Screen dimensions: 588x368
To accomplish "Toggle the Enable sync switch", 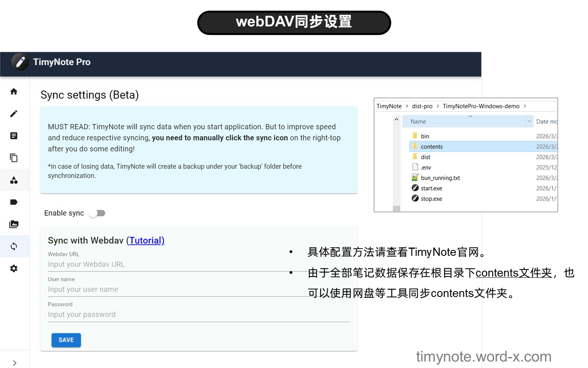I will click(97, 213).
